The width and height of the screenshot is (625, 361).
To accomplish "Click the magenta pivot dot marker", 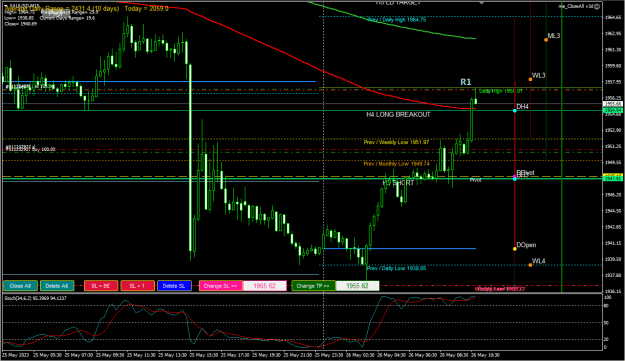I will (x=515, y=176).
